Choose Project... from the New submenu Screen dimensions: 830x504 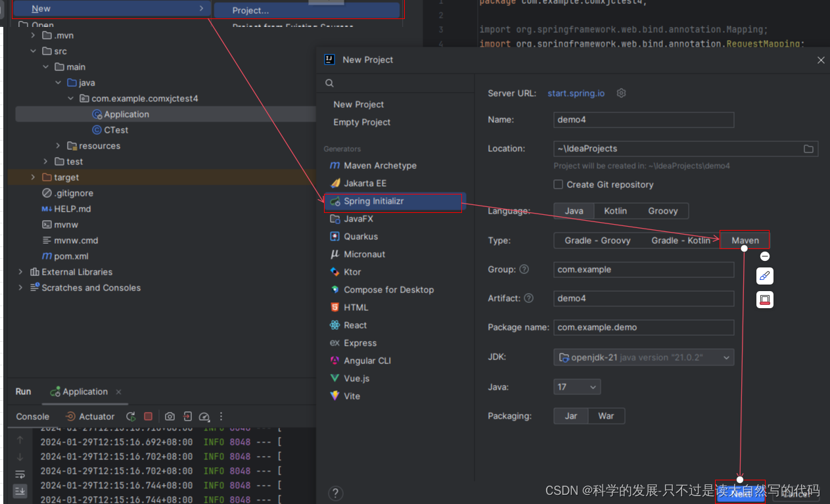point(307,11)
